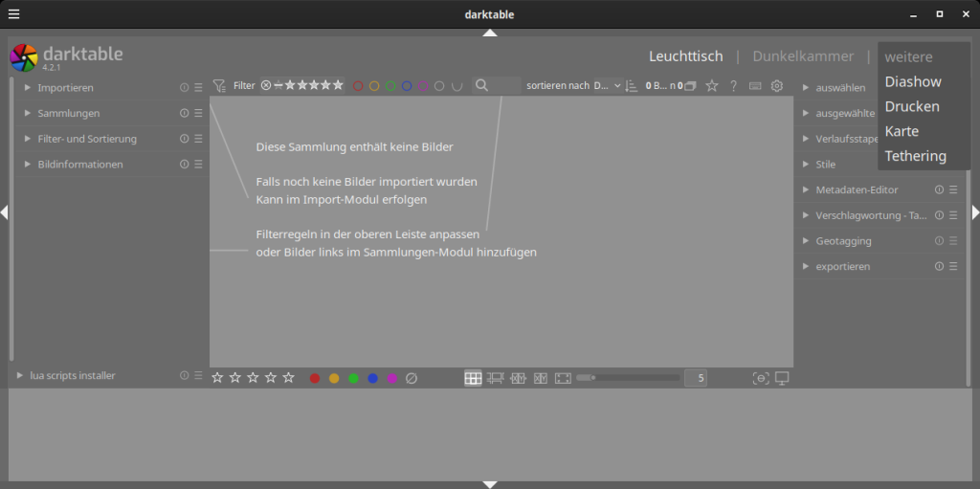
Task: Toggle the gray unlabeled color filter circle
Action: pyautogui.click(x=439, y=86)
